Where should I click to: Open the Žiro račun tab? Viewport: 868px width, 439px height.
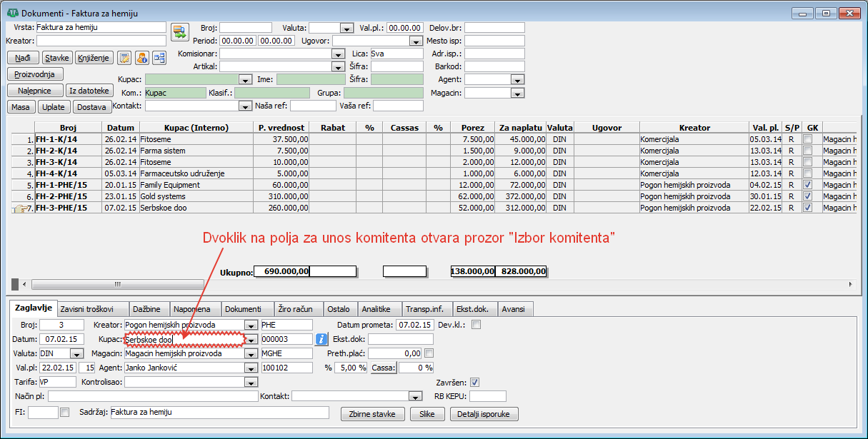294,309
